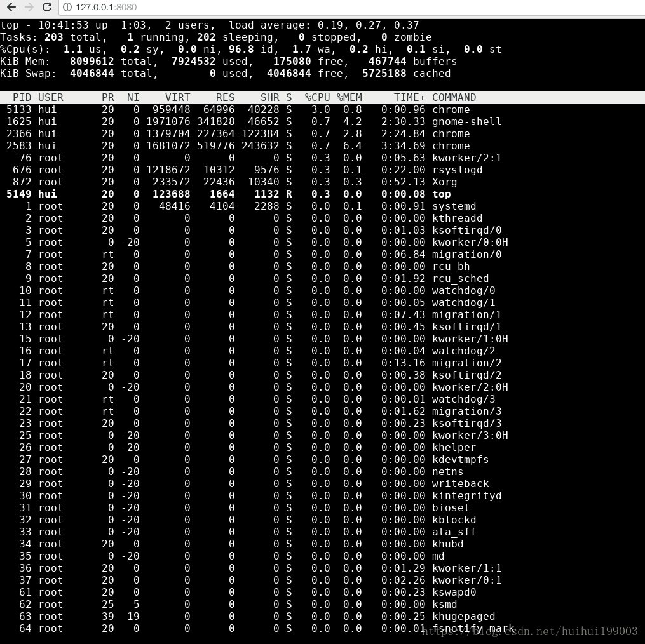Click the kdevtmpfs process name
Image resolution: width=645 pixels, height=644 pixels.
[x=461, y=459]
